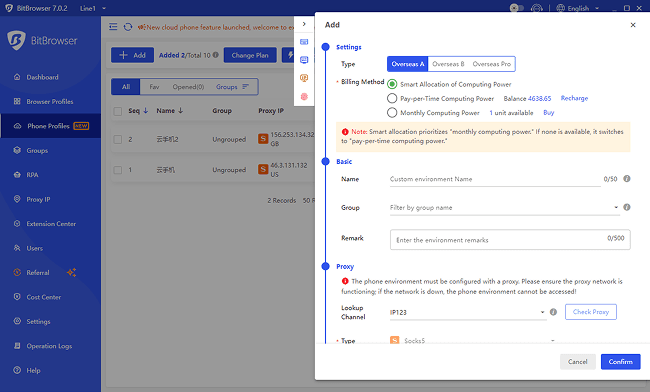
Task: Open the RPA section
Action: [x=32, y=175]
